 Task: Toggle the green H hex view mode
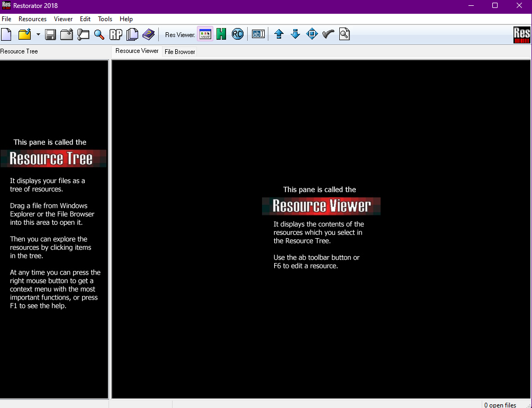pos(221,34)
